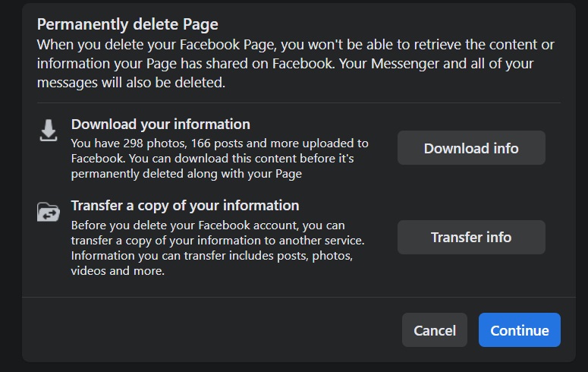Click the Transfer info button

(x=471, y=237)
